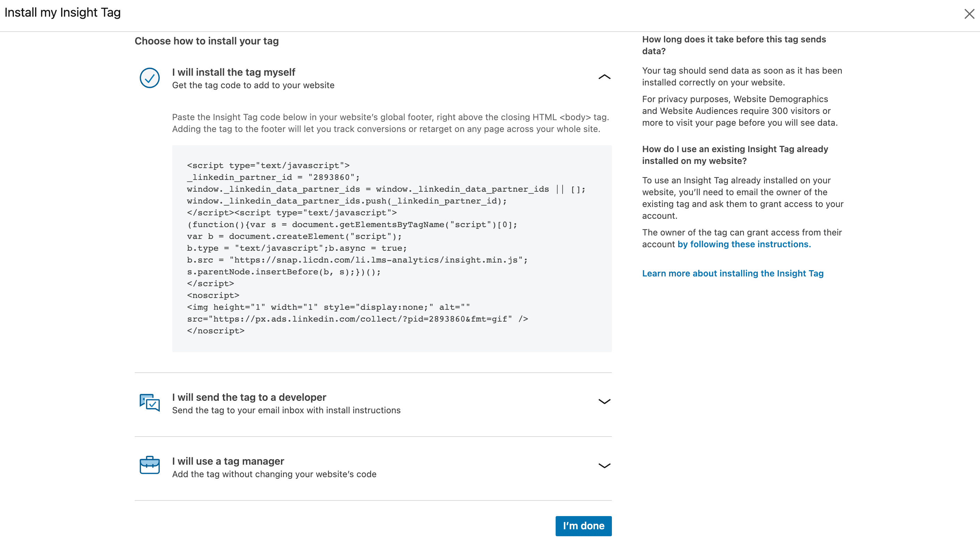Click 'Get the tag code to add' subtitle
The width and height of the screenshot is (980, 539).
[x=253, y=85]
